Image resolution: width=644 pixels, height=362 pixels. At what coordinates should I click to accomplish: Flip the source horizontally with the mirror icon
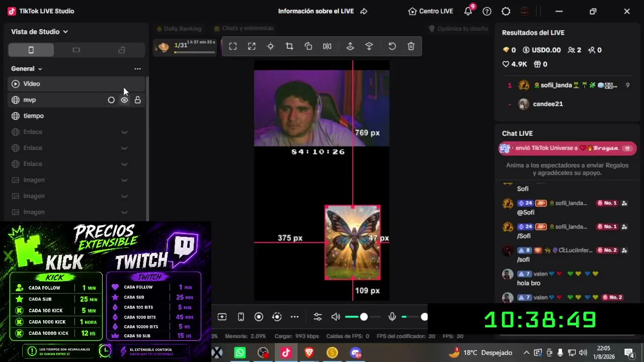pos(327,46)
